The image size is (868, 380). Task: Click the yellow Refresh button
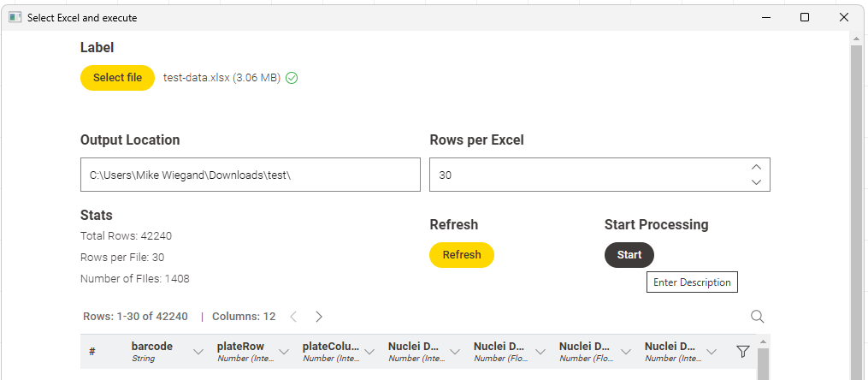[x=461, y=255]
